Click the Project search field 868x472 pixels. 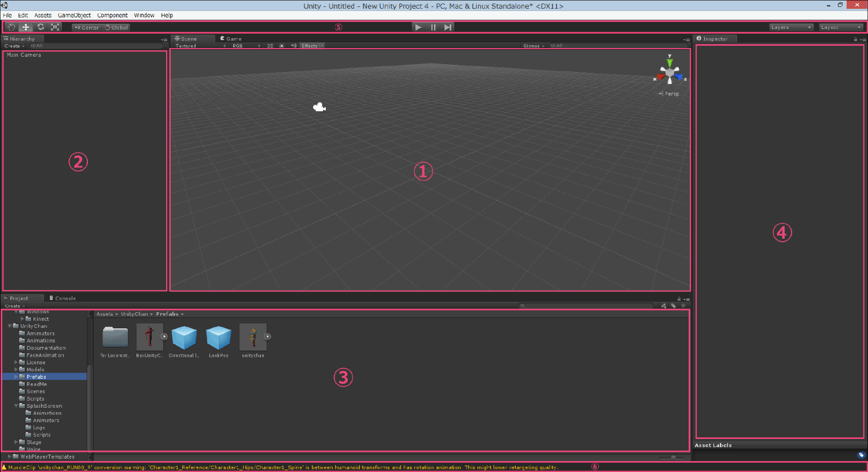587,306
